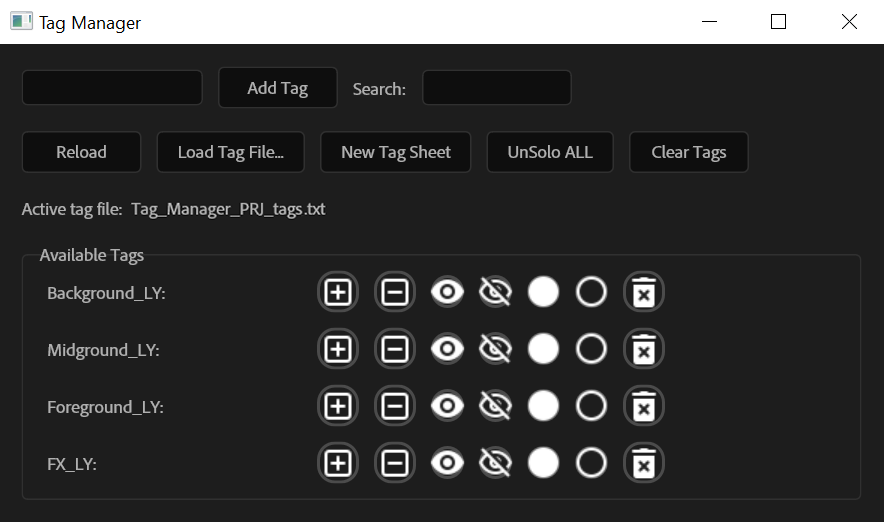Click inside the Search input field
884x522 pixels.
[497, 87]
